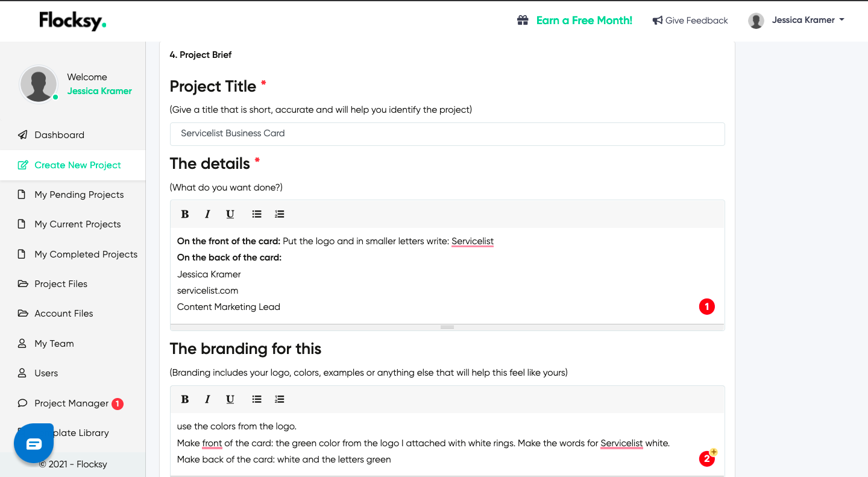
Task: Click the Account Files folder icon
Action: pyautogui.click(x=22, y=314)
